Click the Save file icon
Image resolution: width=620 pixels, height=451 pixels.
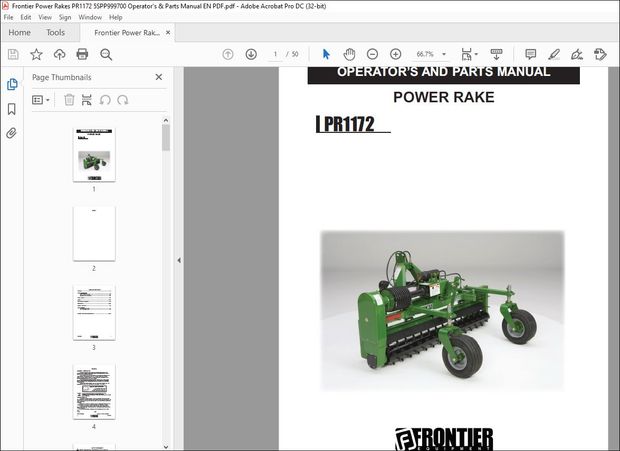[x=13, y=54]
